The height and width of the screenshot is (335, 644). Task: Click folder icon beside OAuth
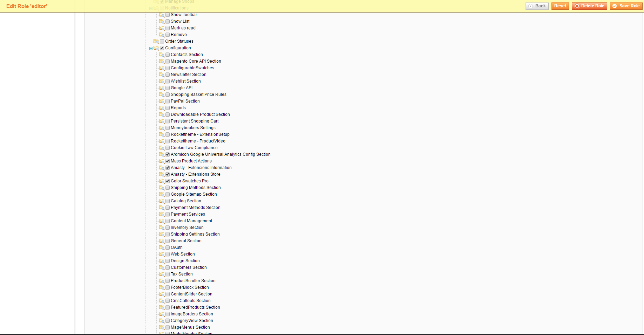tap(162, 247)
